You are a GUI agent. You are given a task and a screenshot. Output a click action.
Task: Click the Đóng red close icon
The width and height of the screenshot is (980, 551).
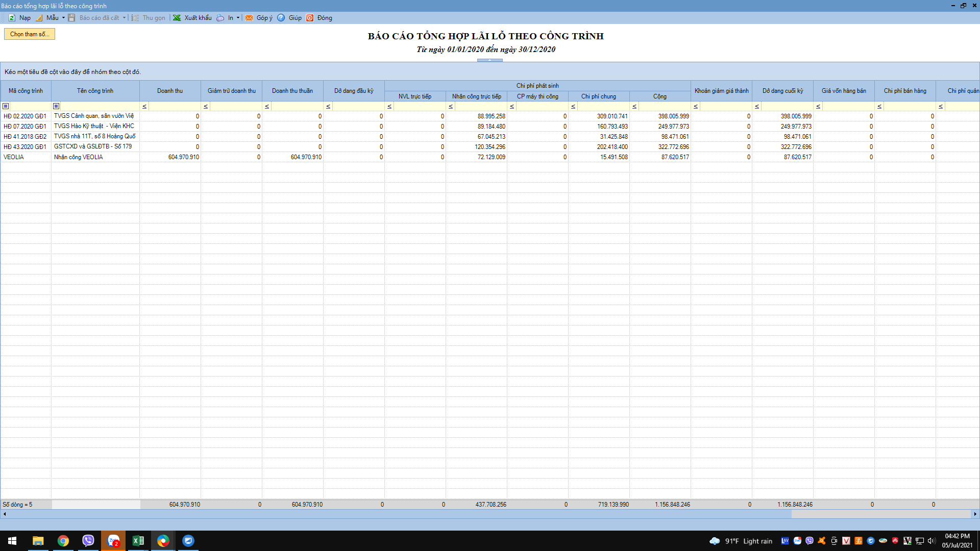[310, 18]
